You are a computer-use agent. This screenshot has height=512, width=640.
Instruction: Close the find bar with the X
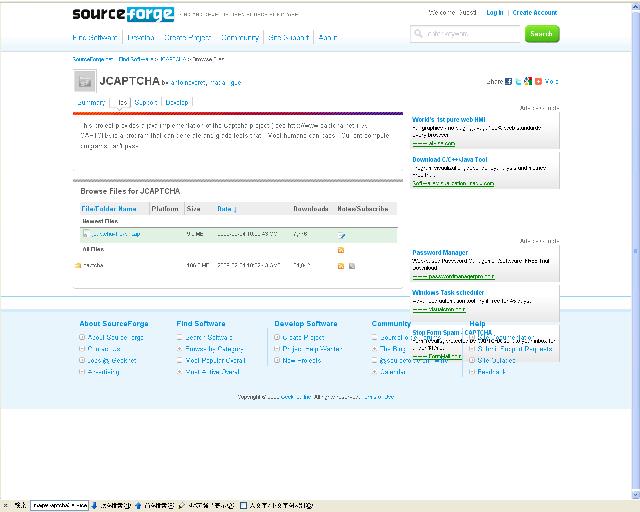pos(5,505)
